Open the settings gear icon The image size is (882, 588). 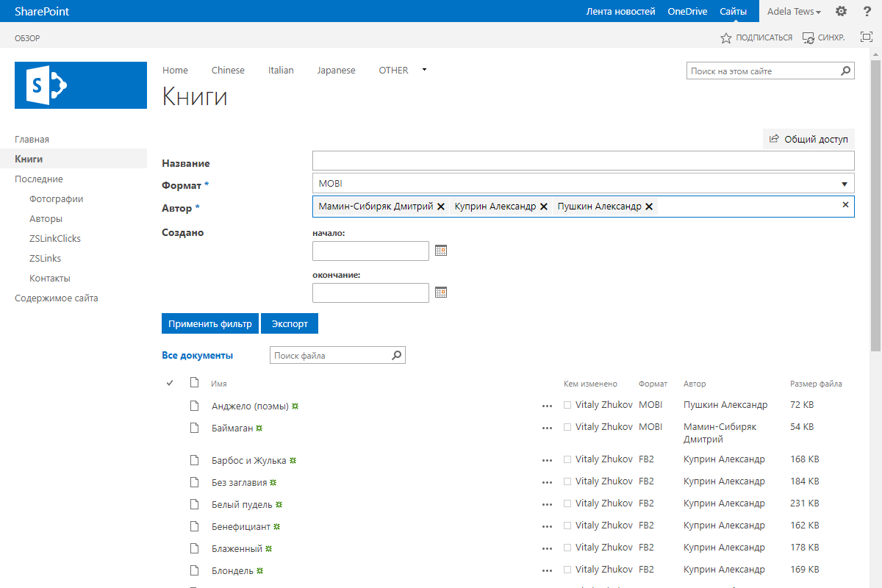pyautogui.click(x=842, y=11)
